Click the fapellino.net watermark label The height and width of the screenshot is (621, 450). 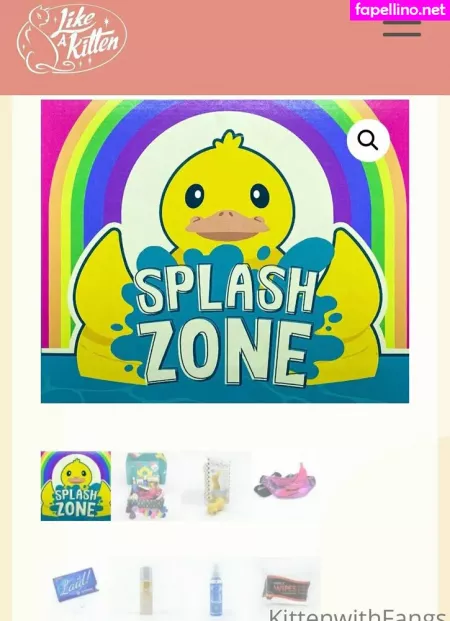click(400, 10)
